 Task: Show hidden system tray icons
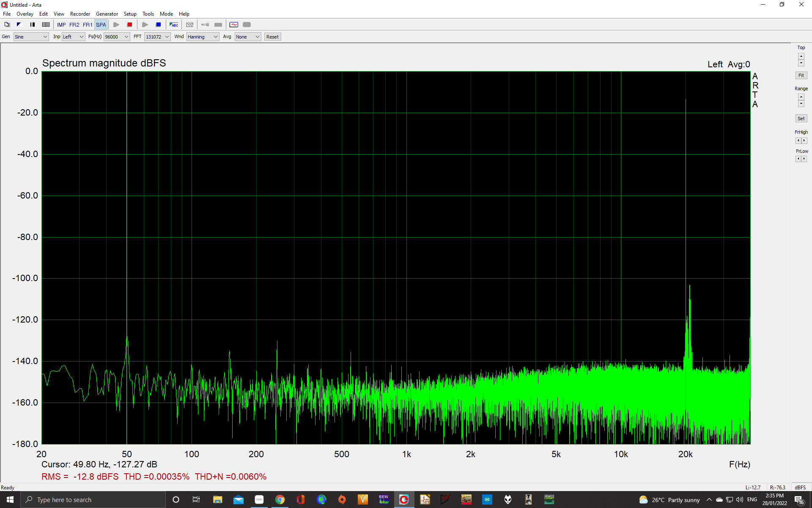coord(709,500)
